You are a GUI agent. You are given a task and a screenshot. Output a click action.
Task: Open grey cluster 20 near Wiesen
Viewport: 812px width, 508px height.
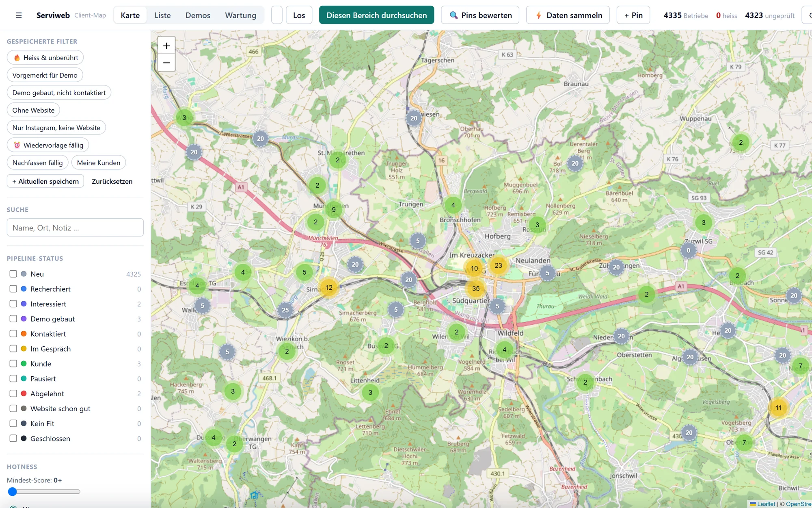click(x=414, y=118)
